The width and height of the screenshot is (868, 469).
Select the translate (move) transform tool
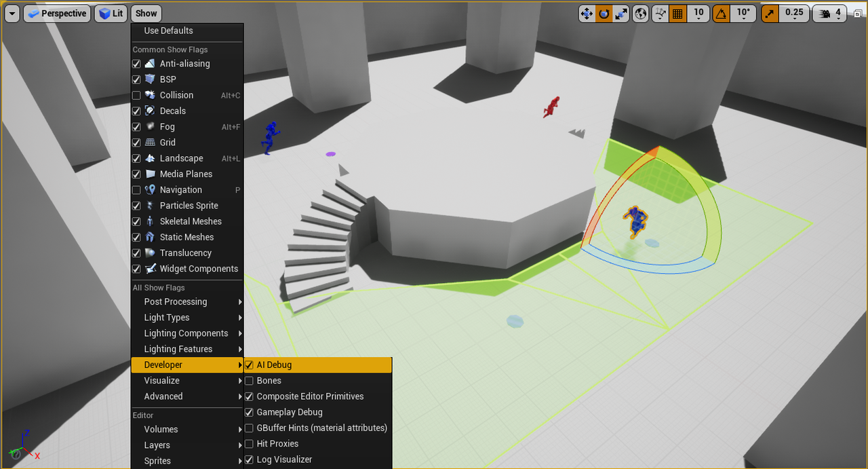(587, 13)
